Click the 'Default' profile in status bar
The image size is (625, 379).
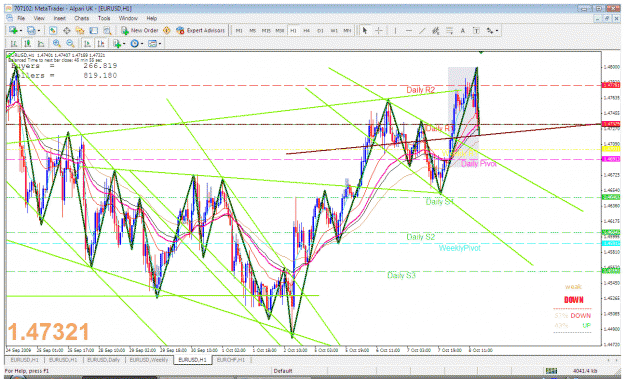[283, 371]
